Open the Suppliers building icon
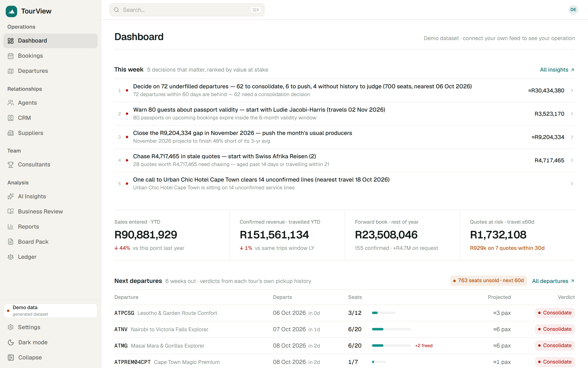The width and height of the screenshot is (588, 368). click(10, 133)
